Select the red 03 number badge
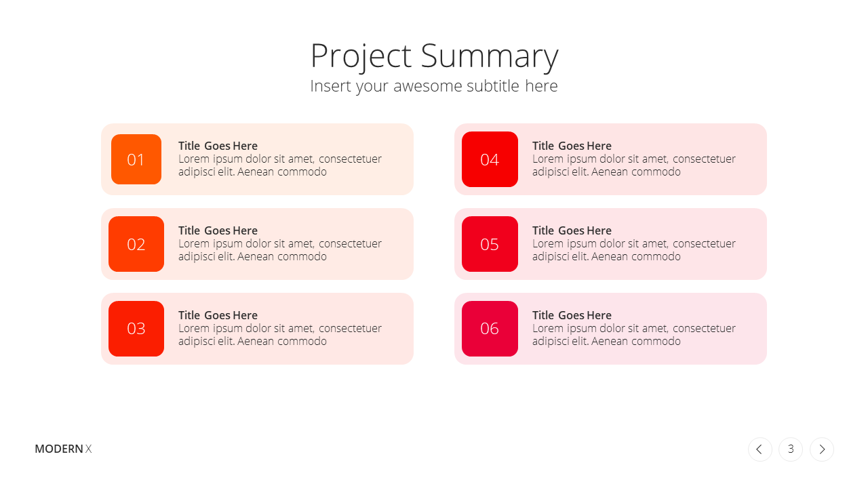This screenshot has width=868, height=488. click(136, 329)
